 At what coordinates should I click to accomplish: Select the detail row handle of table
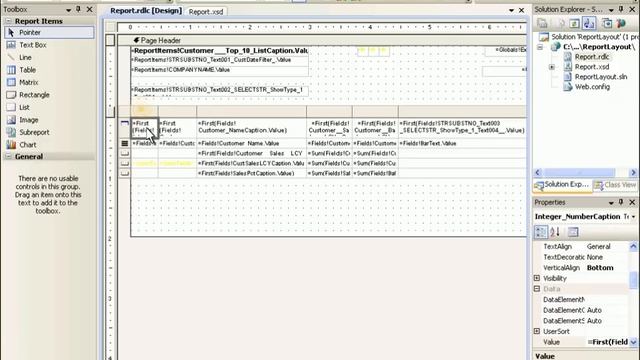(124, 144)
